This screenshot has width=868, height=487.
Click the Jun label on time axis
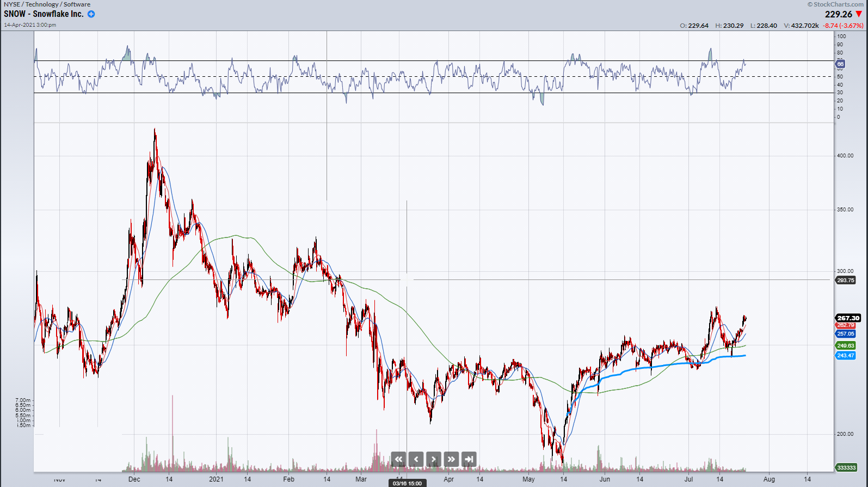click(605, 479)
